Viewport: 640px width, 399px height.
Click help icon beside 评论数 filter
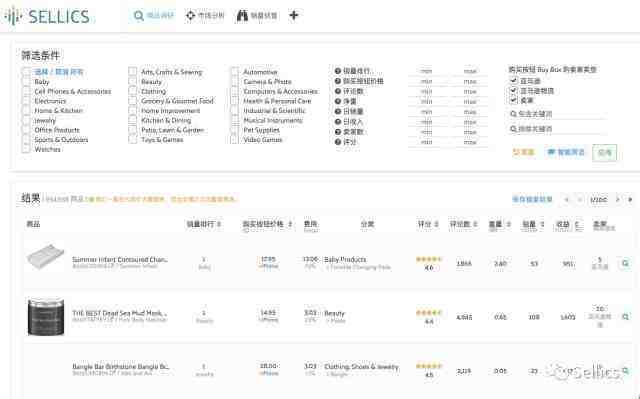338,91
